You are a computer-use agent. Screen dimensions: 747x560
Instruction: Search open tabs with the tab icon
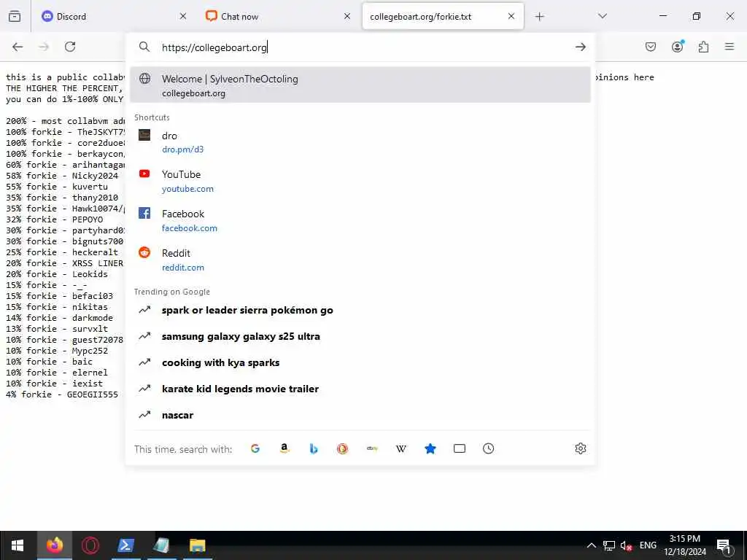[x=460, y=448]
